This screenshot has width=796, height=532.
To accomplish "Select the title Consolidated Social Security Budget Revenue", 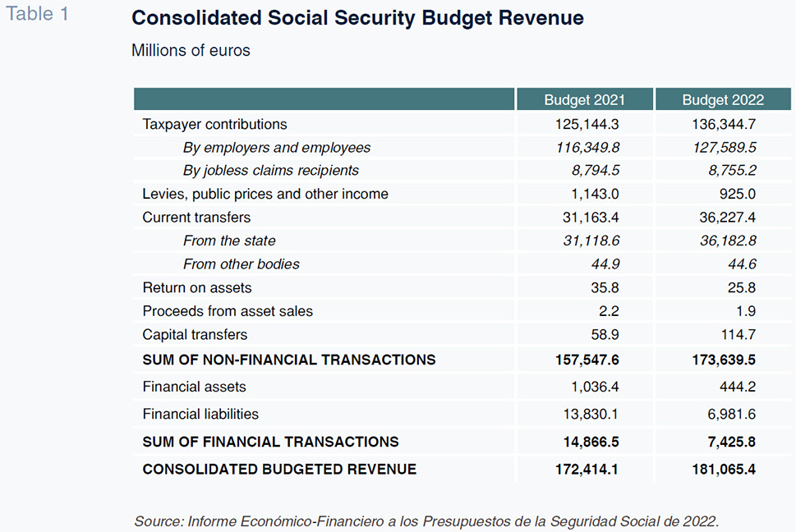I will pos(357,18).
